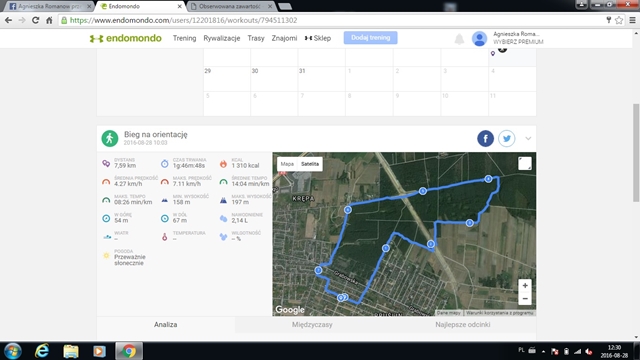
Task: Open the notifications bell
Action: click(x=459, y=39)
